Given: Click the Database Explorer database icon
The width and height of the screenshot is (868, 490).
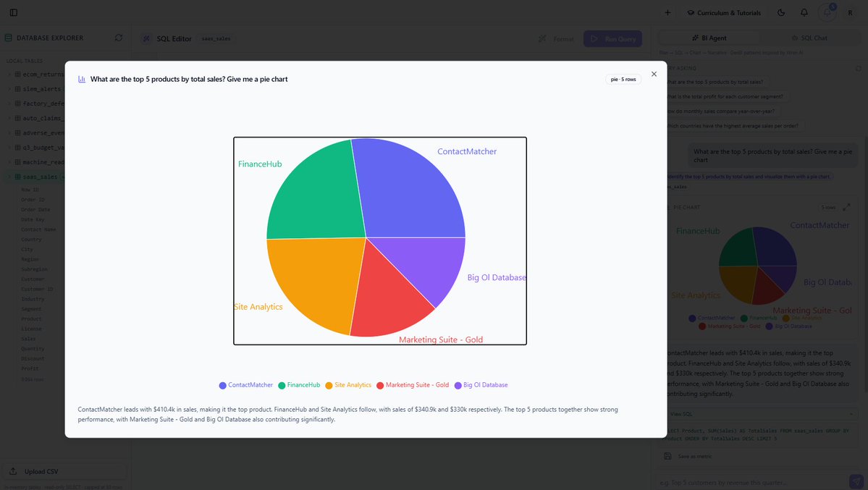Looking at the screenshot, I should 8,38.
